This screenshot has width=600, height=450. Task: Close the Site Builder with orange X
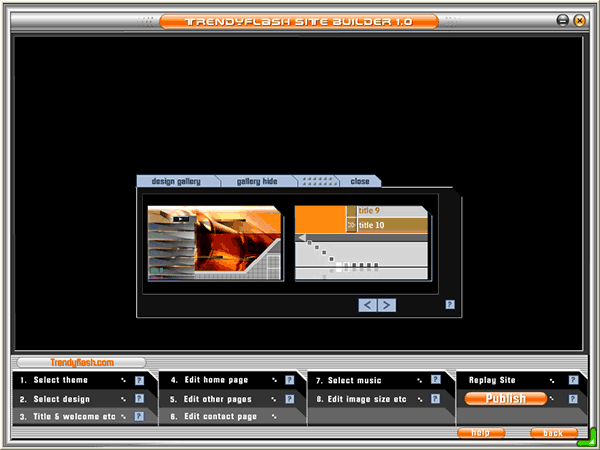click(x=580, y=20)
